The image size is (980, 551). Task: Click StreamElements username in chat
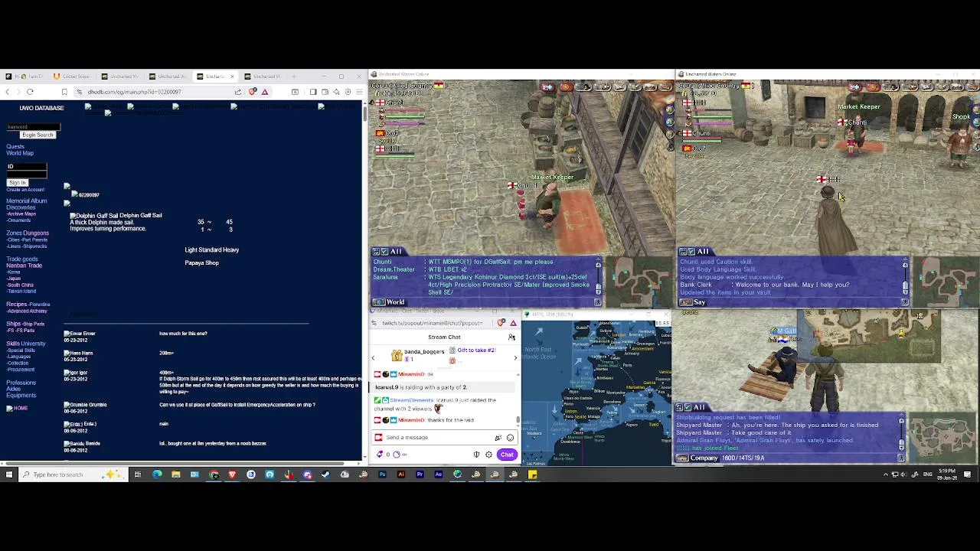tap(412, 400)
